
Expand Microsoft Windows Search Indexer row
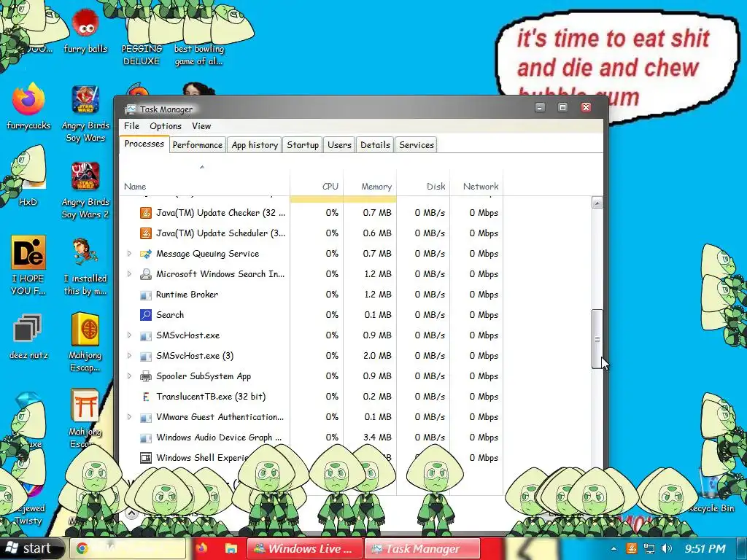click(x=129, y=274)
